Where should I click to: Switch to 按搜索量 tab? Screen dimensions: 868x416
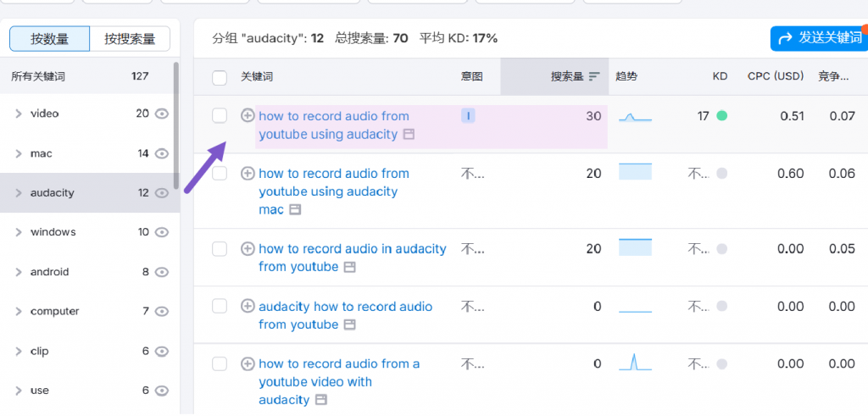tap(130, 39)
